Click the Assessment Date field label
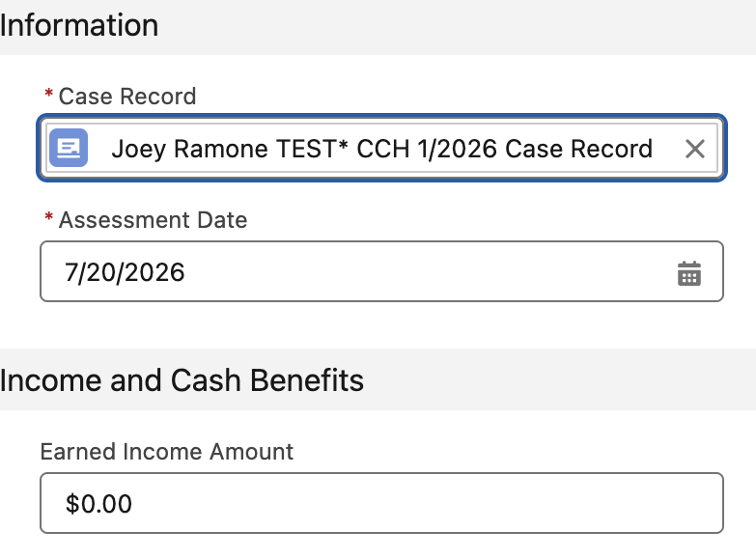 pos(153,220)
